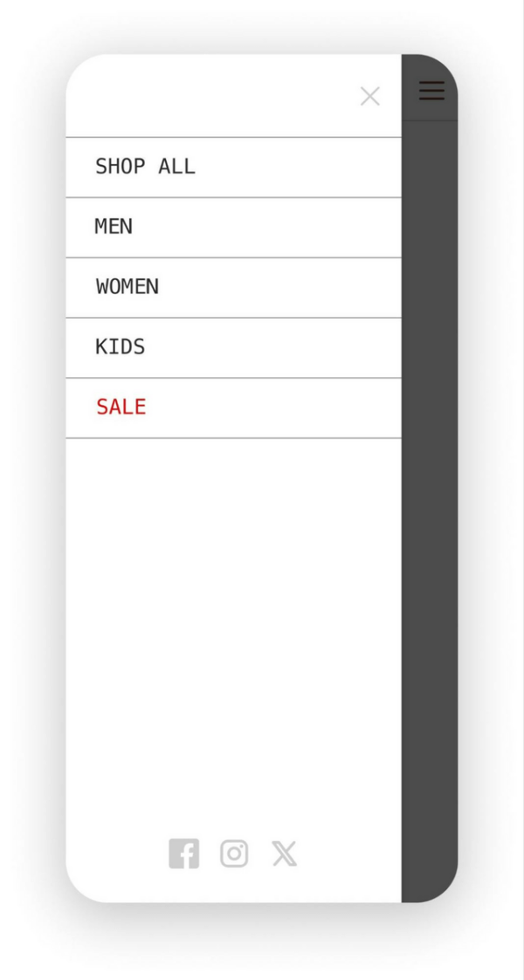View the kids' collection

coord(121,347)
